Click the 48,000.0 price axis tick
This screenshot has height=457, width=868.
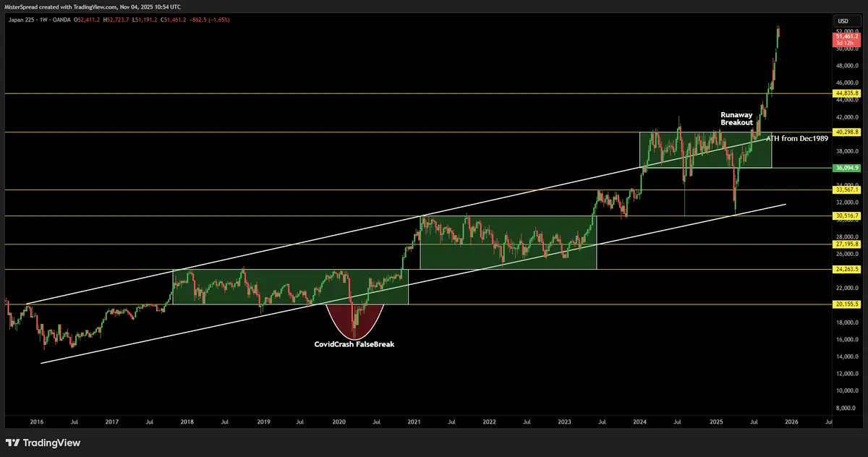point(848,66)
